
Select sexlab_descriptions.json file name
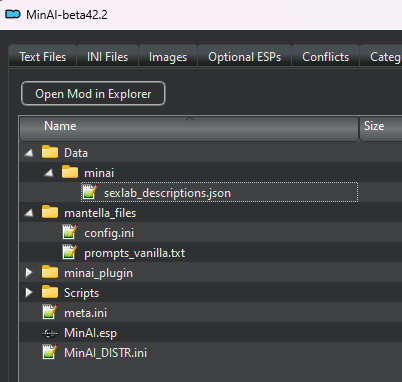(x=167, y=193)
